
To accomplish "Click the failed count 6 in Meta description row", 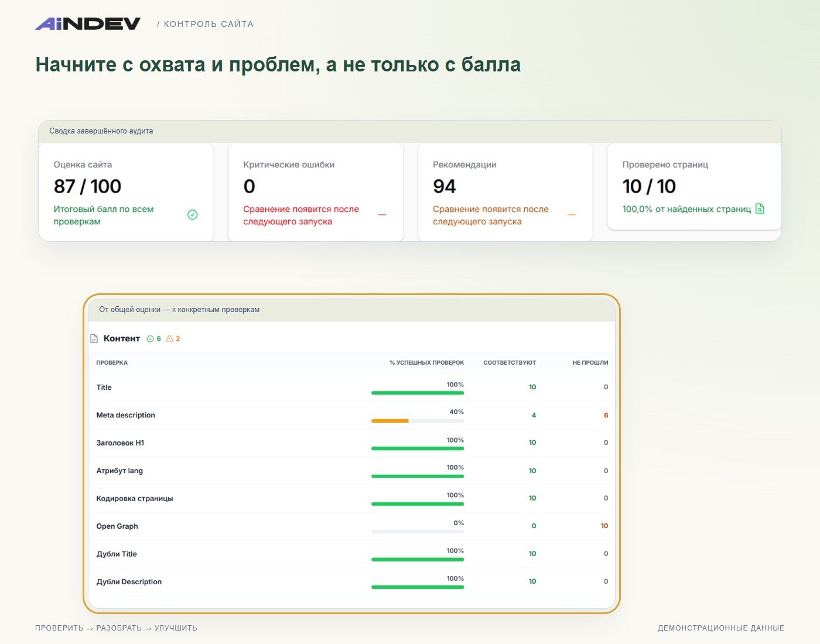I will (x=606, y=415).
